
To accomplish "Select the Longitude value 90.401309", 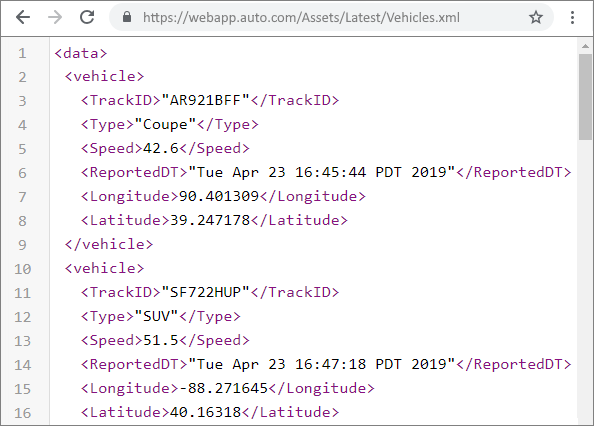I will tap(219, 196).
